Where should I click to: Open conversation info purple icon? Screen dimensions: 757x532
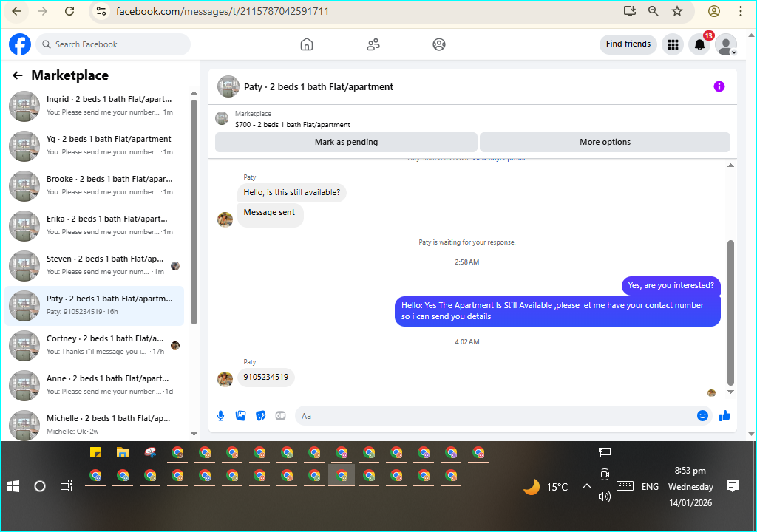719,86
